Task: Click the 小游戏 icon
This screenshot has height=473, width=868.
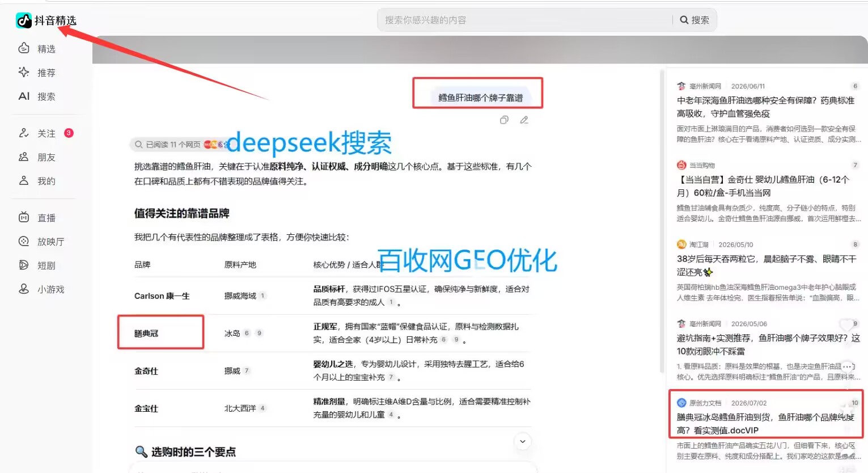Action: [24, 289]
